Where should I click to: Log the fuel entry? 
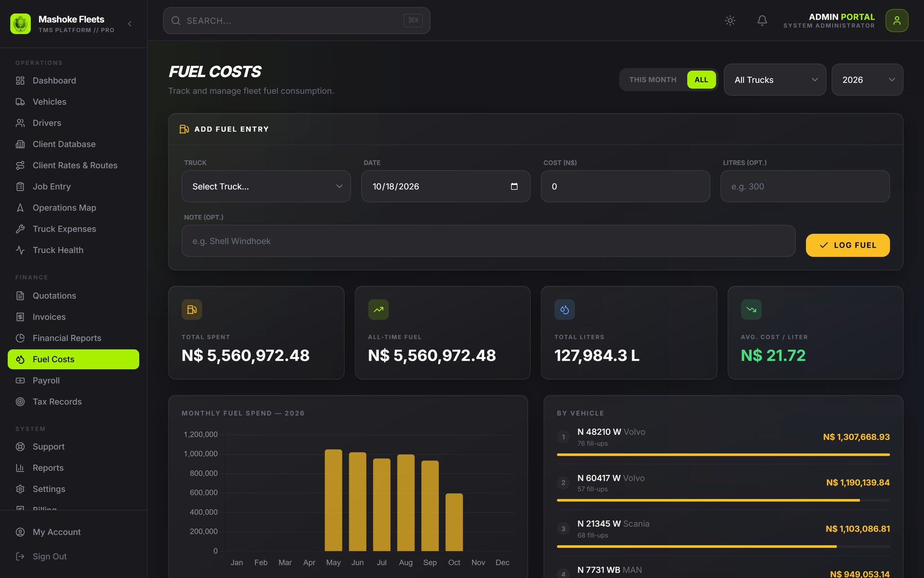pos(847,245)
